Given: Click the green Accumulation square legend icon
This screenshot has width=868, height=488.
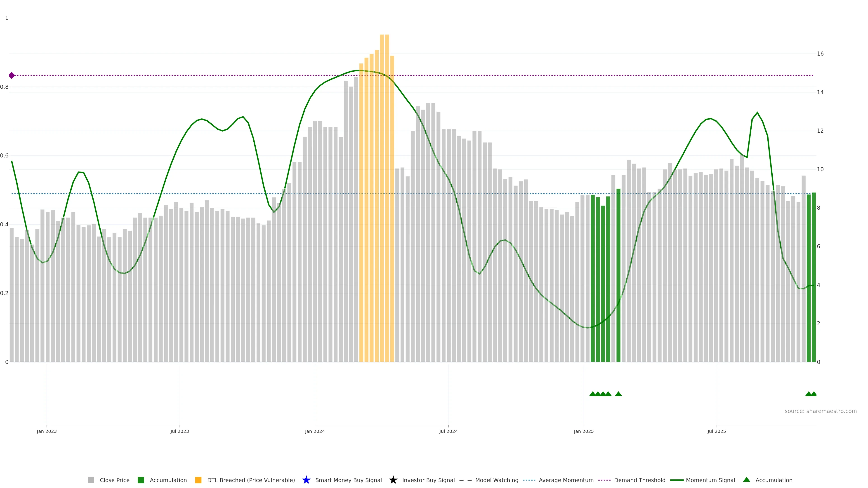Looking at the screenshot, I should pos(141,480).
